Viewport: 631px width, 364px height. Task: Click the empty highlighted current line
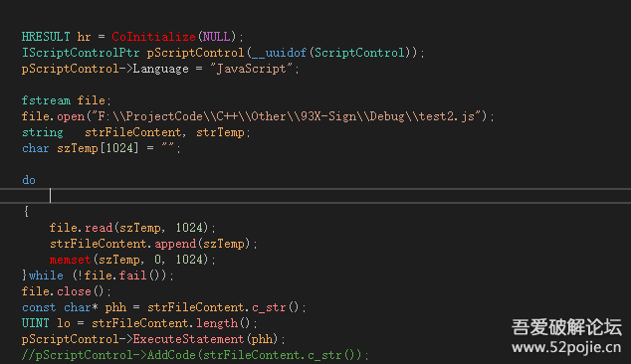[315, 196]
